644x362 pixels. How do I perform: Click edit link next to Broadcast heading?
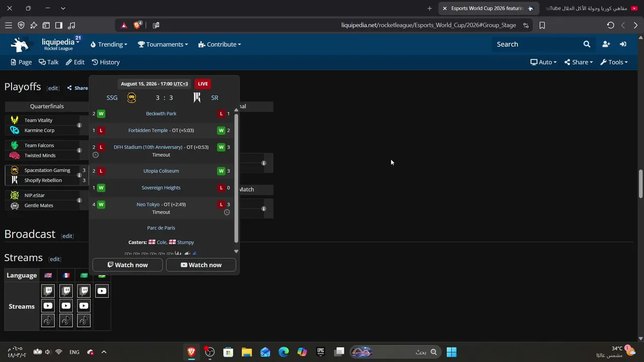(67, 236)
